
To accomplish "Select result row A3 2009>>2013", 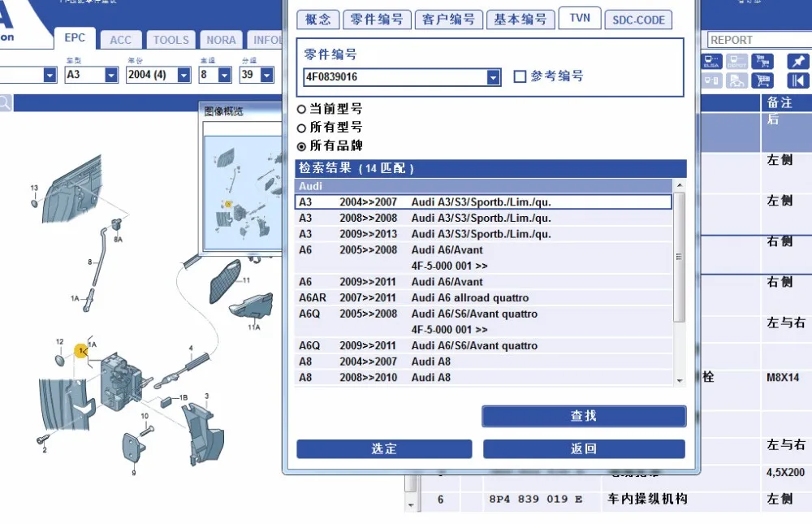I will (483, 234).
